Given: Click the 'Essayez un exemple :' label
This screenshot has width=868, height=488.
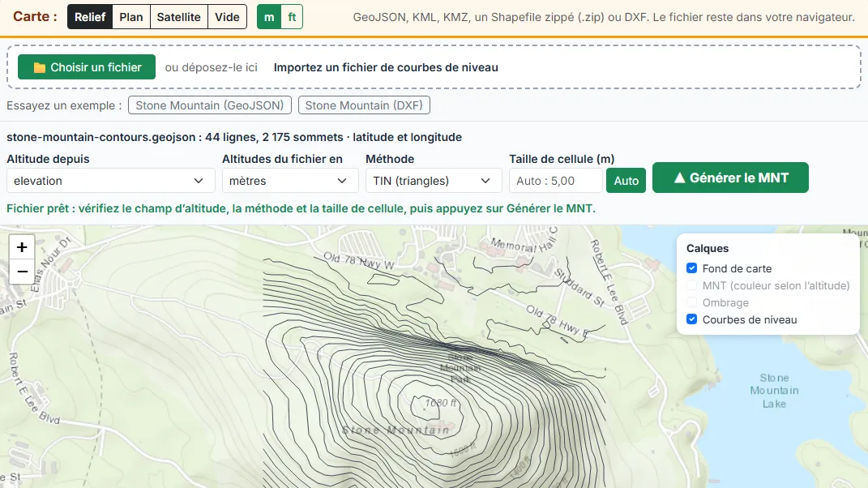Looking at the screenshot, I should (64, 105).
